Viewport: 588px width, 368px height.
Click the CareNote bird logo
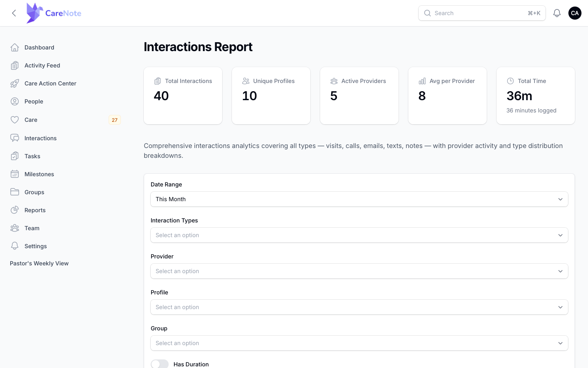[34, 13]
